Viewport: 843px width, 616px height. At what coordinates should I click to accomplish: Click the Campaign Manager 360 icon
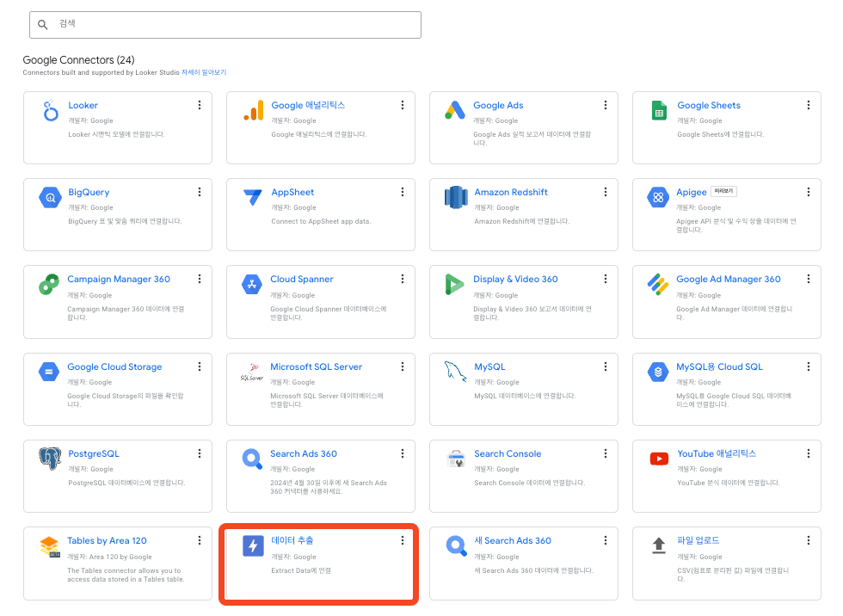49,285
